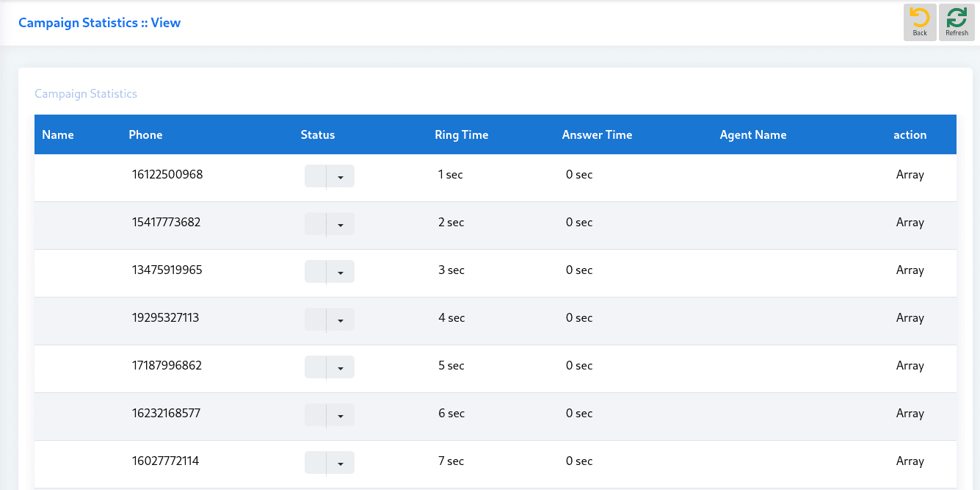Click the Back arrow icon
The width and height of the screenshot is (980, 490).
919,18
